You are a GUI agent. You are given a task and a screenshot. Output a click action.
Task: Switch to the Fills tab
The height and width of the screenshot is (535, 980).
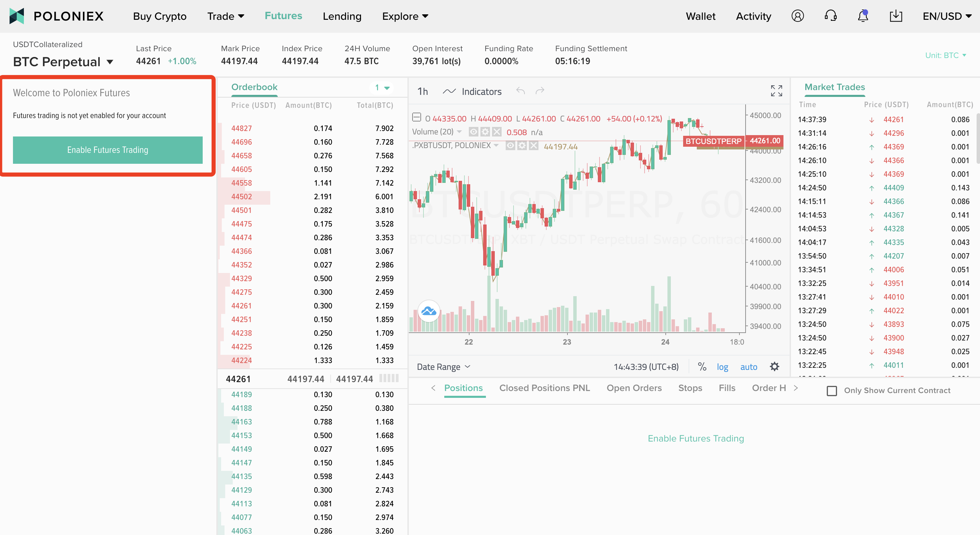726,388
